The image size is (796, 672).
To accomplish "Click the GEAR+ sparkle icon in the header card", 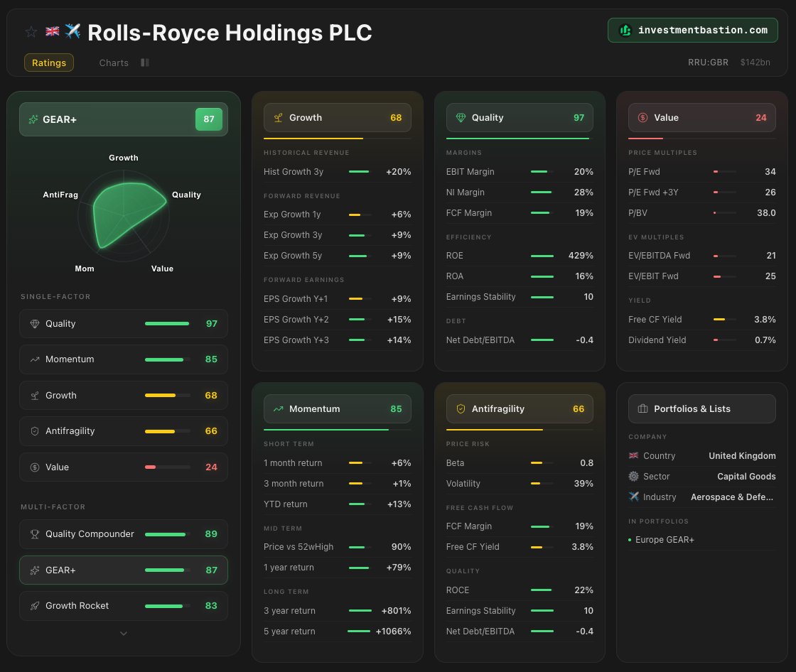I will click(33, 119).
